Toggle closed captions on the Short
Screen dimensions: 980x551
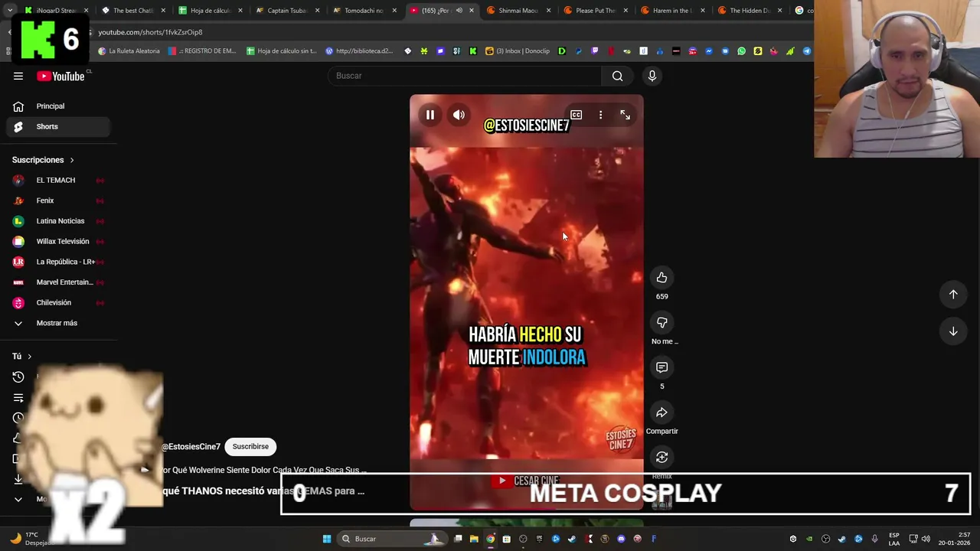[x=576, y=115]
